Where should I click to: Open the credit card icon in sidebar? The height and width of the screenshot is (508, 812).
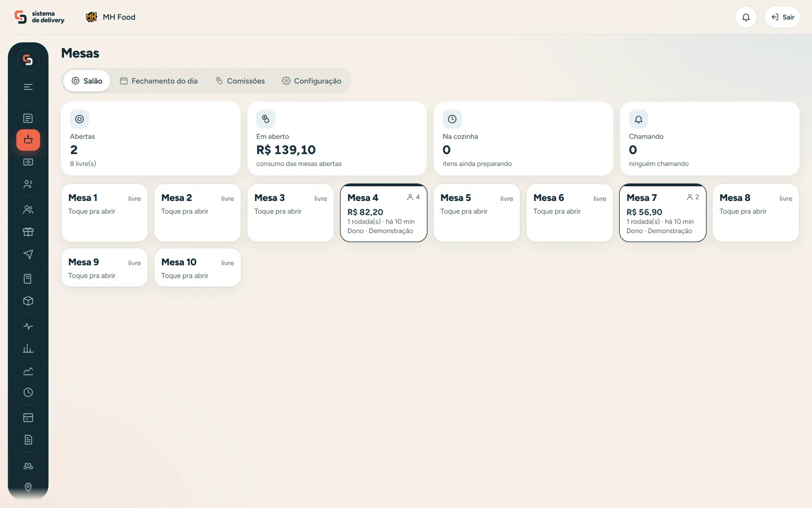pyautogui.click(x=28, y=418)
